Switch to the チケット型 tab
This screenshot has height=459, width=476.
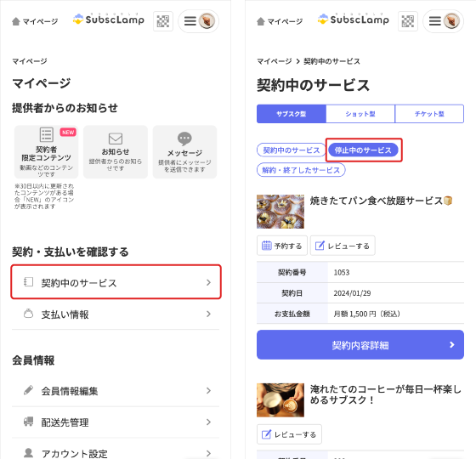pos(429,114)
